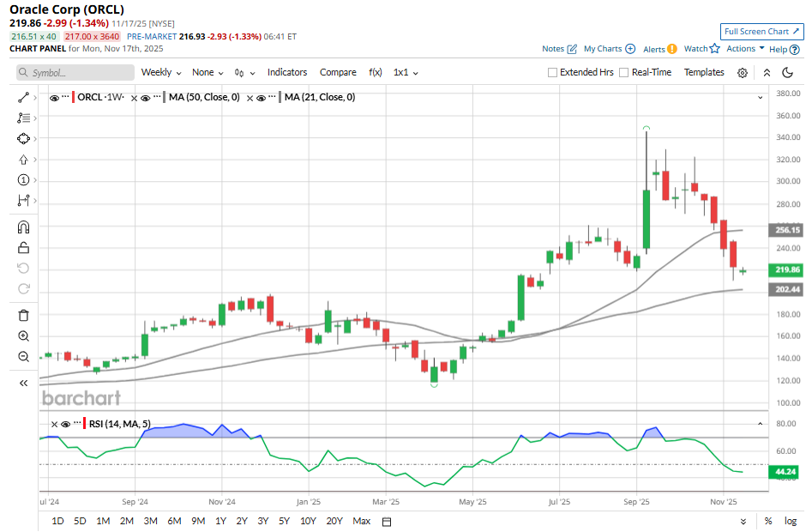Open the Templates menu

[704, 73]
